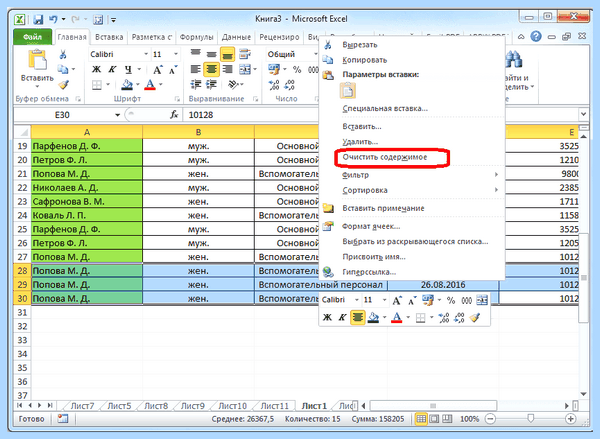Screen dimensions: 600x439
Task: Toggle italic К in the ribbon
Action: click(112, 69)
